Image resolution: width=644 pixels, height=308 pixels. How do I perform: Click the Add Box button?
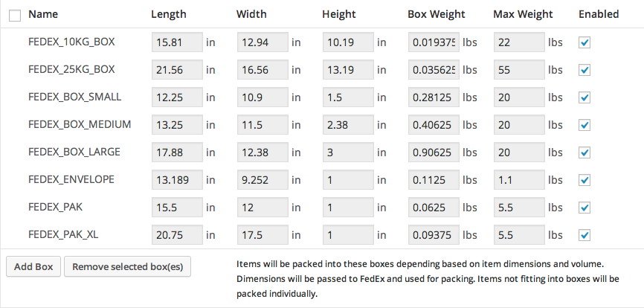pyautogui.click(x=33, y=266)
